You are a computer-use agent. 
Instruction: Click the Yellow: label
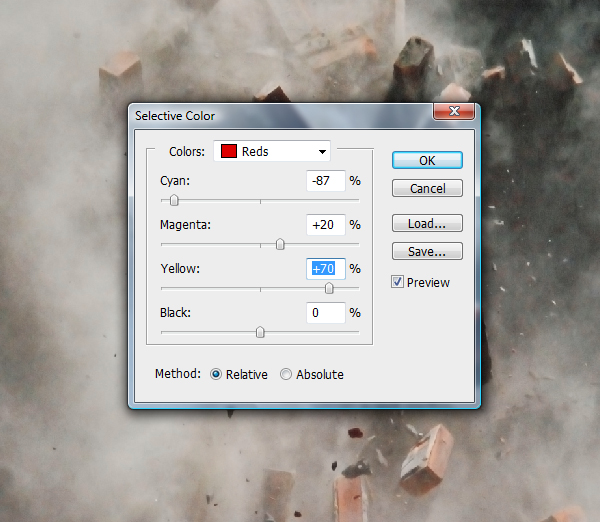[180, 269]
